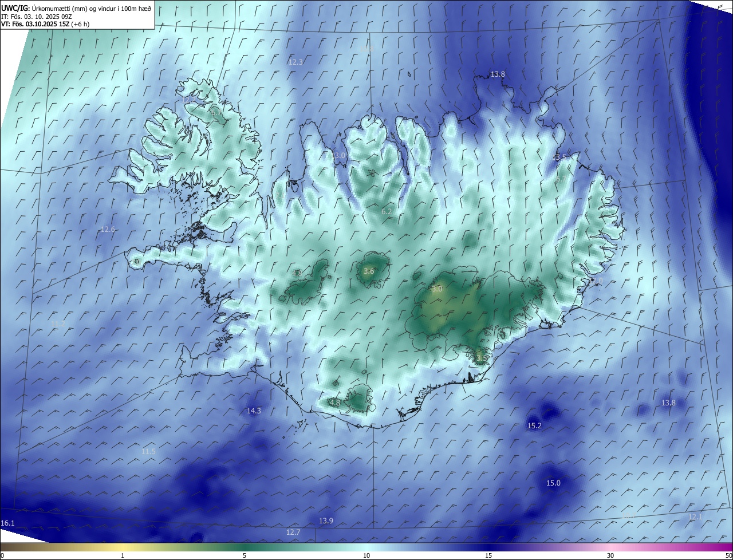Screen dimensions: 733x560
Task: Click the 16.1 value label on the map
Action: tap(7, 523)
